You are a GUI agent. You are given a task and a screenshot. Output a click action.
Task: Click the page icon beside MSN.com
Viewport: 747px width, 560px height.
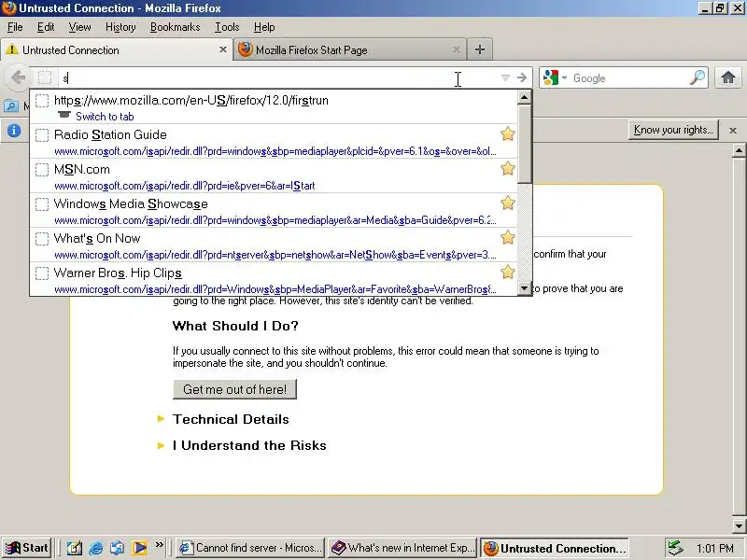(42, 170)
